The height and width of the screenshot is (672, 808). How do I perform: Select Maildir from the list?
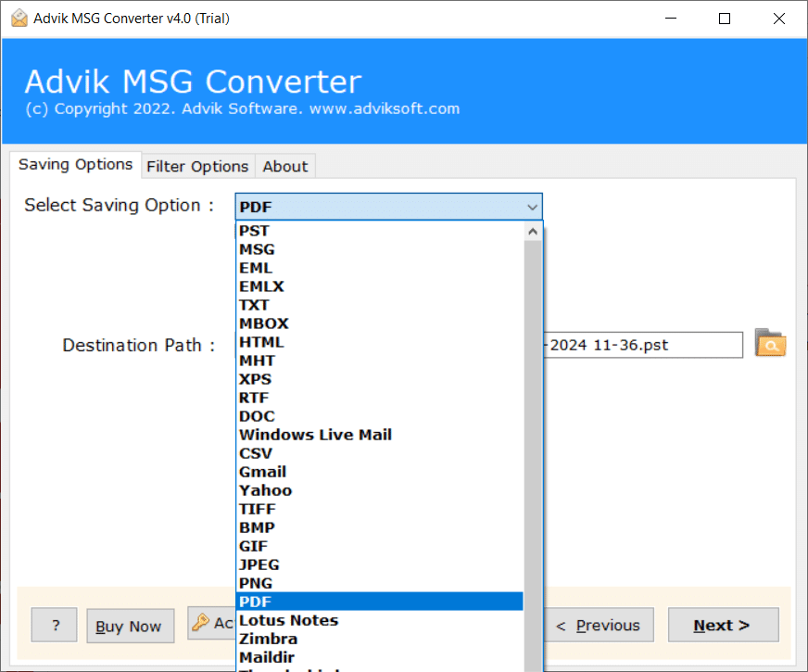380,657
